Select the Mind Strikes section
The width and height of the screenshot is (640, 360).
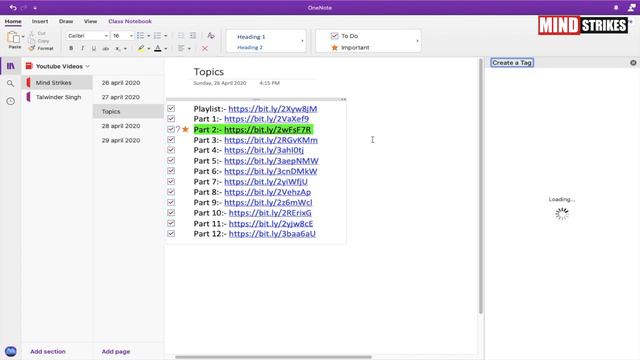(57, 82)
